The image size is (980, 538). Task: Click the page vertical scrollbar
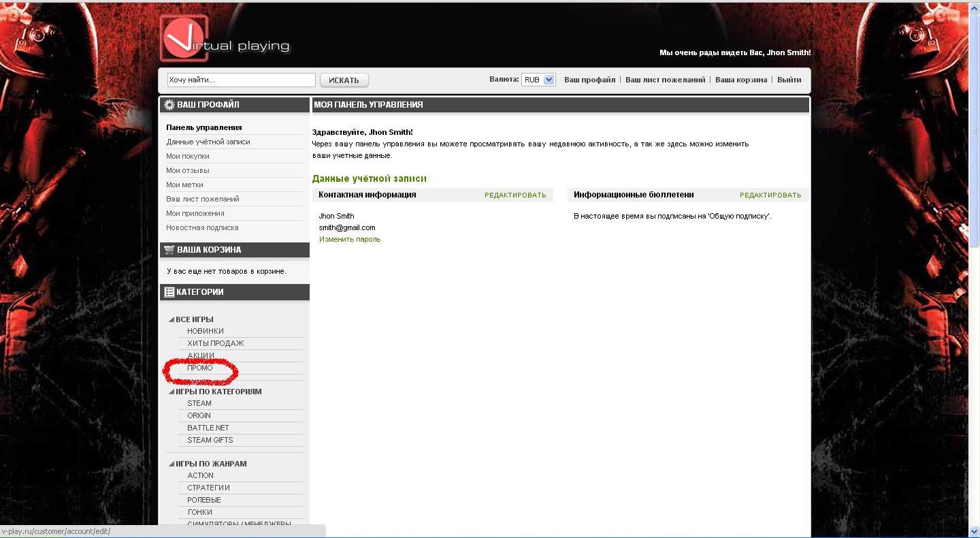pyautogui.click(x=975, y=136)
